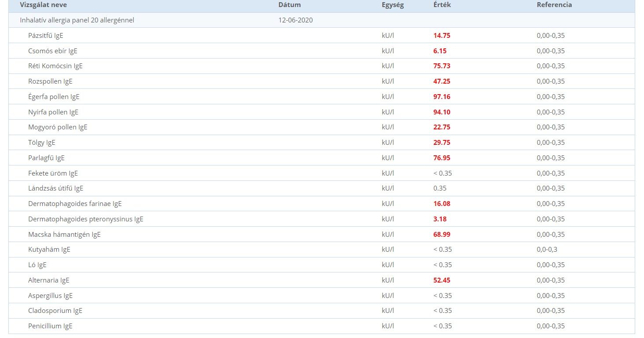
Task: Click the value 22.75
Action: pyautogui.click(x=442, y=127)
